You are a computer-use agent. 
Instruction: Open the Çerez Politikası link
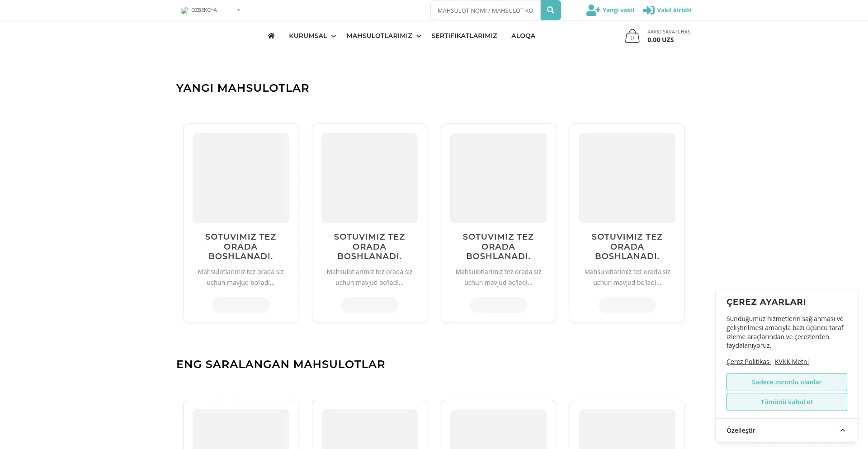pyautogui.click(x=748, y=362)
